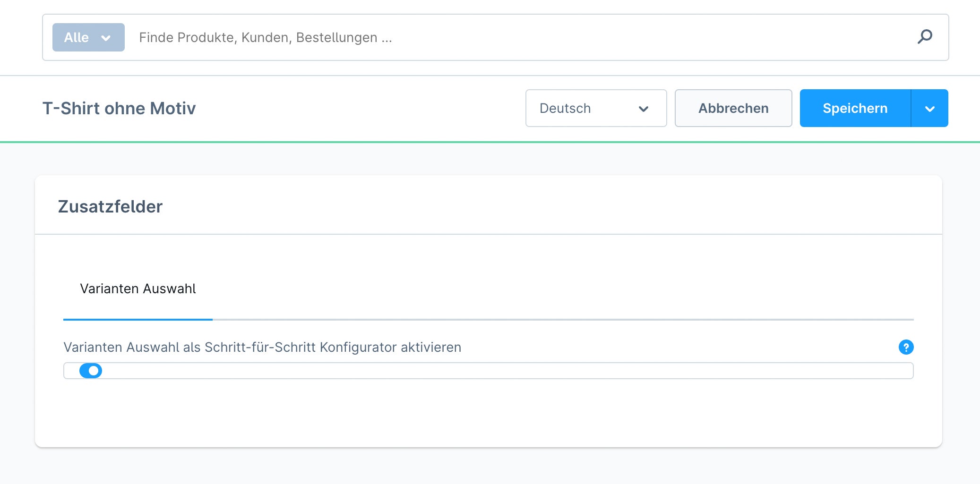980x484 pixels.
Task: Open the Deutsch language selector
Action: point(596,108)
